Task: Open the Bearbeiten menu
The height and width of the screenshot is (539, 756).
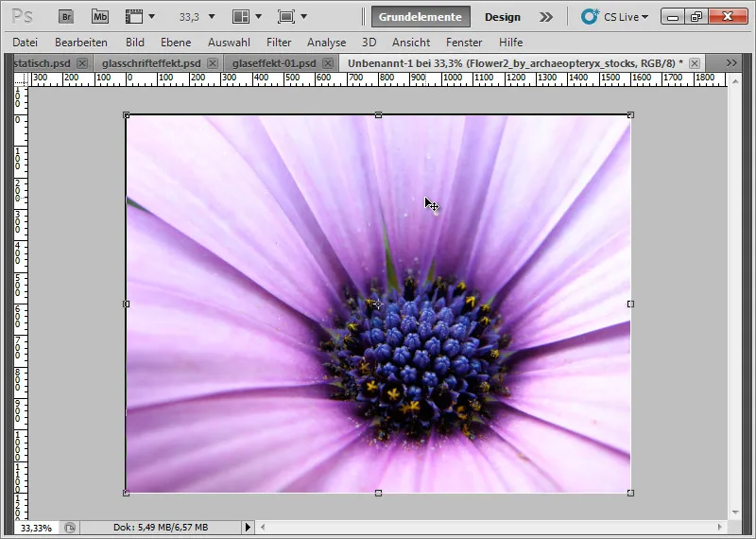Action: (81, 43)
